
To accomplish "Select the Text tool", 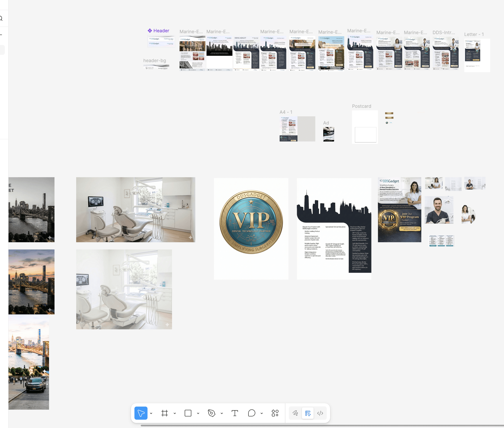I will (235, 413).
